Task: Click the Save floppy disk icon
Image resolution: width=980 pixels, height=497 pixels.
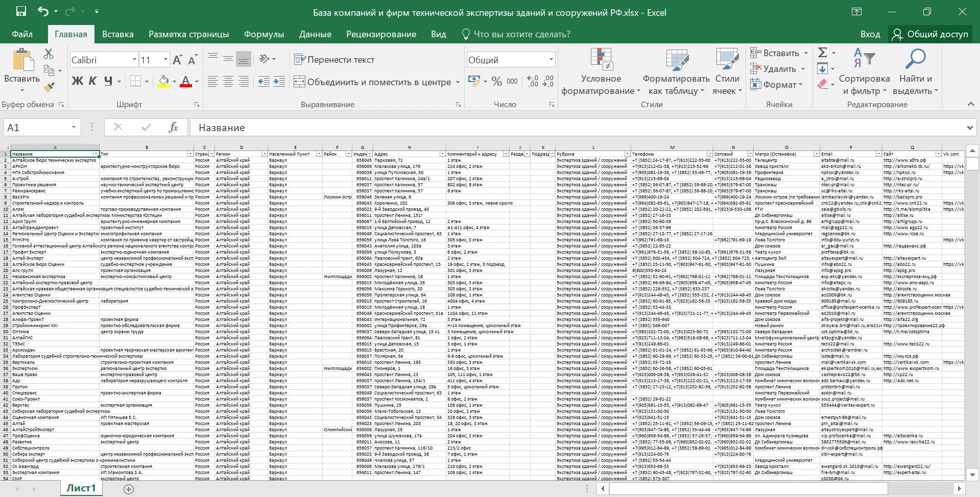Action: click(21, 12)
